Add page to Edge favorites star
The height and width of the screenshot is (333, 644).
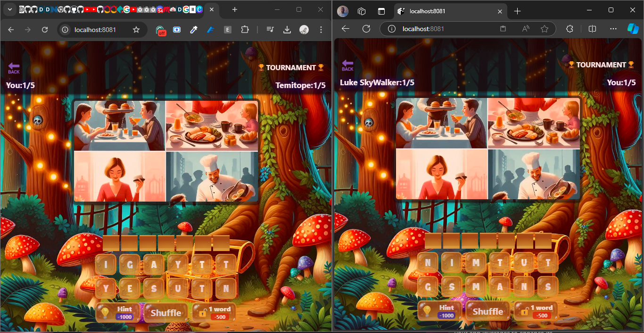pyautogui.click(x=545, y=29)
